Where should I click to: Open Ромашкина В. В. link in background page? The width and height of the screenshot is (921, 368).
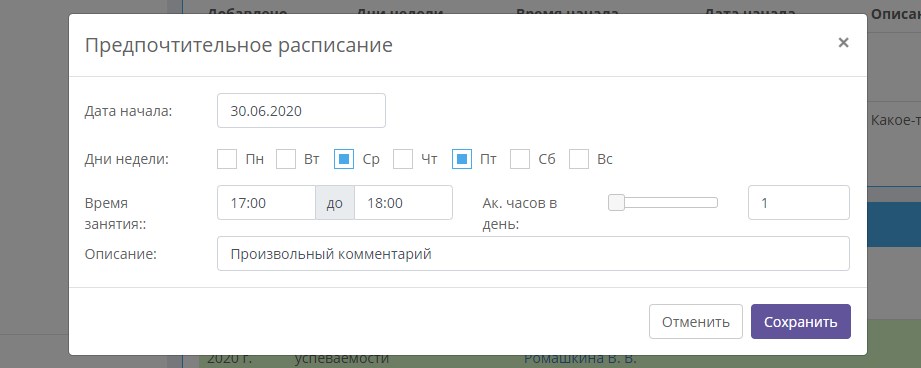tap(580, 359)
